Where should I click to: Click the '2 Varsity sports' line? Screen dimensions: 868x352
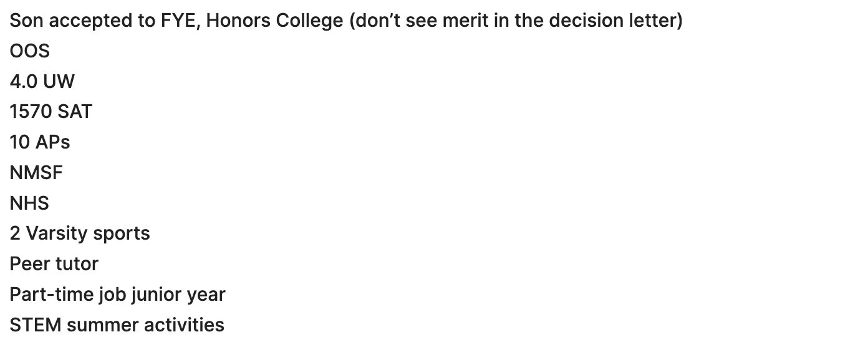click(80, 233)
